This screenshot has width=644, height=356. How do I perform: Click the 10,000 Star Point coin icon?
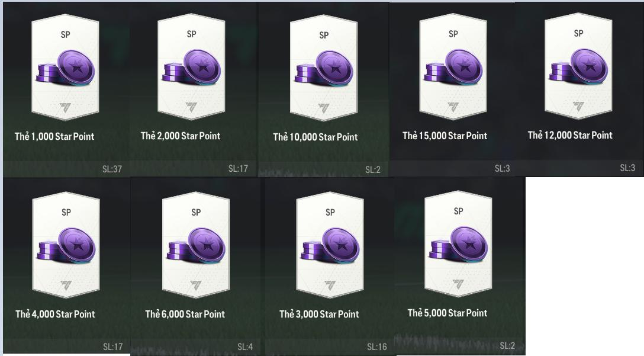click(x=324, y=68)
